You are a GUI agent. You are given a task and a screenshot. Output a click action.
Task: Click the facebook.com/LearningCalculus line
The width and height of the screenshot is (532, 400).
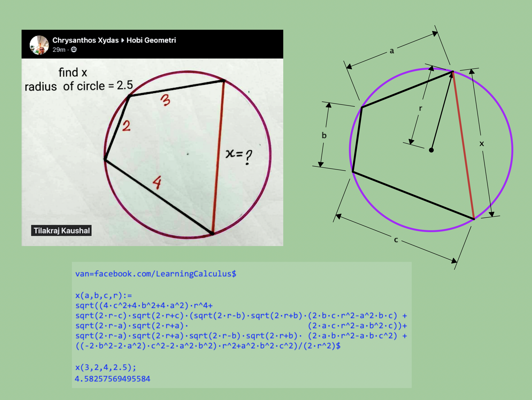[x=156, y=274]
